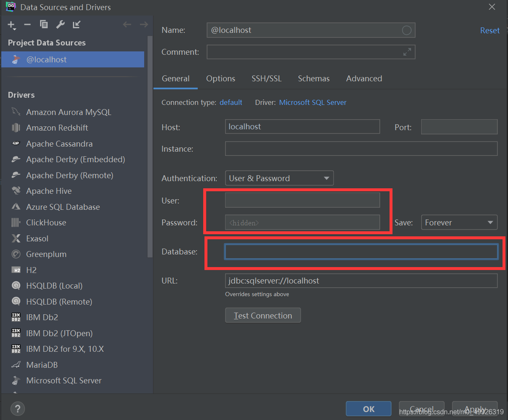Focus the Comment input field
508x420 pixels.
(x=311, y=52)
